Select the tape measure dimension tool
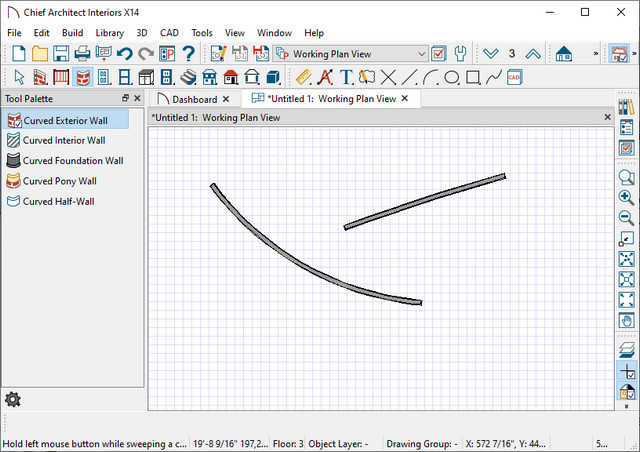Screen dimensions: 640x452 pos(305,77)
